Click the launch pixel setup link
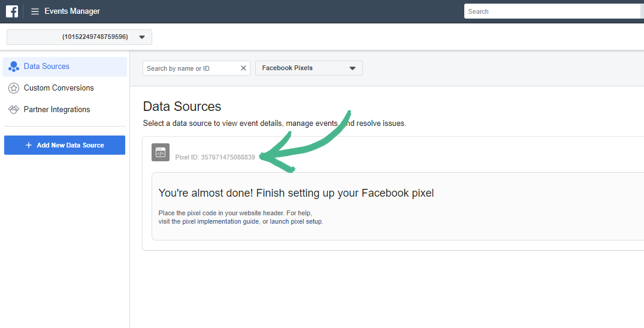644x328 pixels. coord(296,221)
